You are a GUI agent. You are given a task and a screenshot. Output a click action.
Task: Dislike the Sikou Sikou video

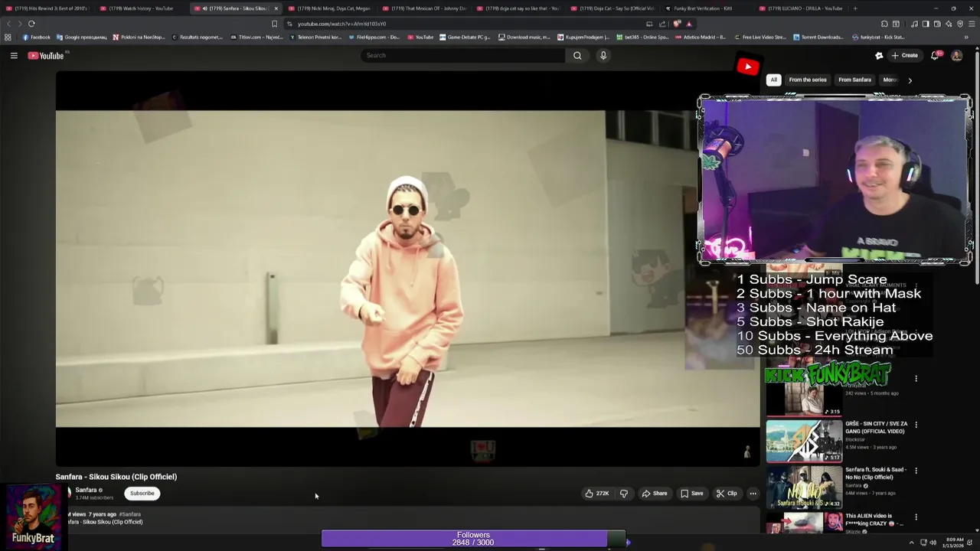pos(623,494)
